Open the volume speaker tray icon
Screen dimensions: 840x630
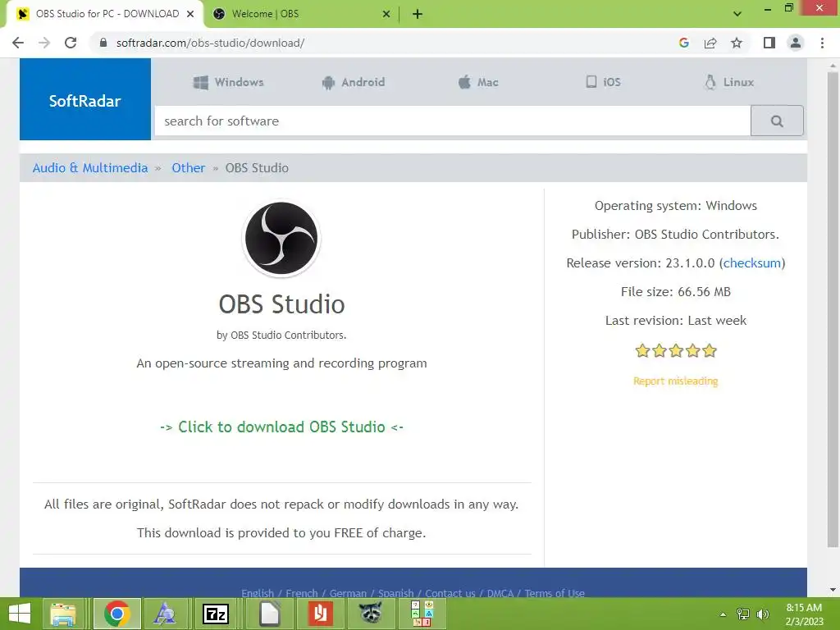click(763, 614)
